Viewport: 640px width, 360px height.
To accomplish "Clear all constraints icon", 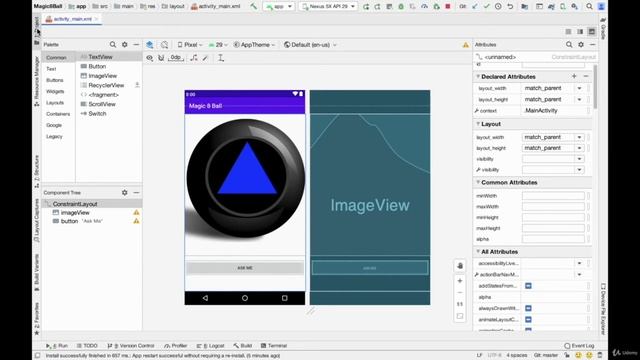I will [194, 58].
